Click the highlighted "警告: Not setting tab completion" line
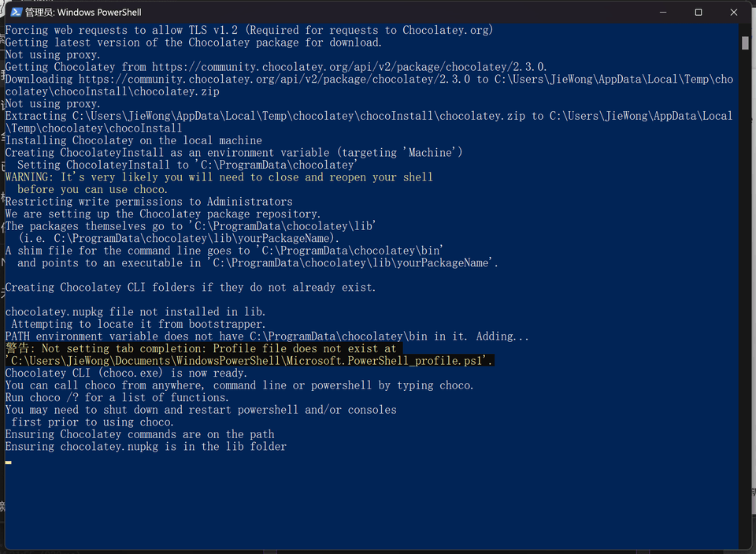 click(x=201, y=348)
